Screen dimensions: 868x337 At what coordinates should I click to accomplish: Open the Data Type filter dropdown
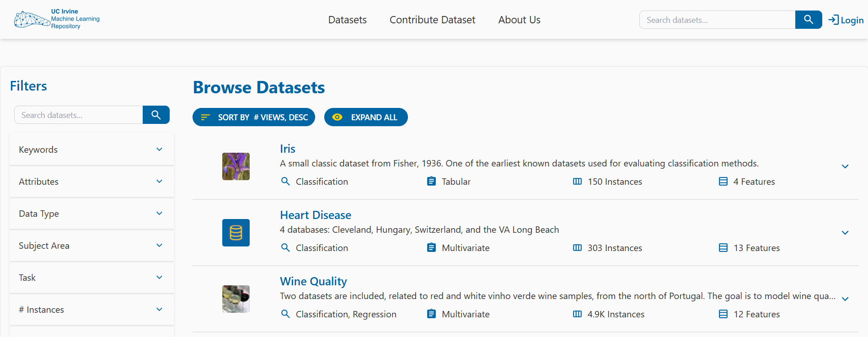[x=91, y=214]
